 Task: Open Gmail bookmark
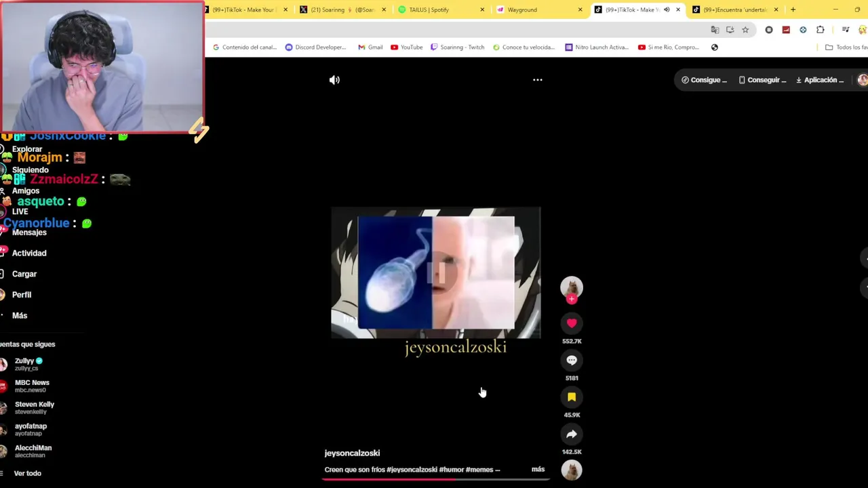[370, 47]
